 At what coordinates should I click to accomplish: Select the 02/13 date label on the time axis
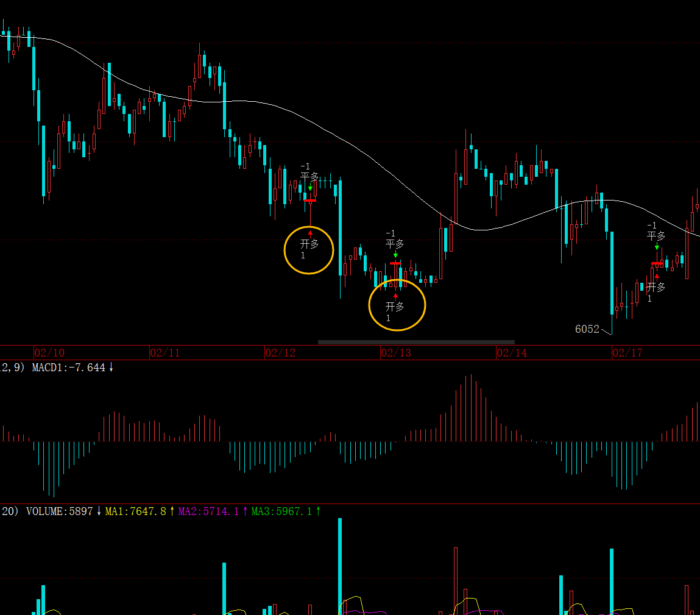click(397, 353)
